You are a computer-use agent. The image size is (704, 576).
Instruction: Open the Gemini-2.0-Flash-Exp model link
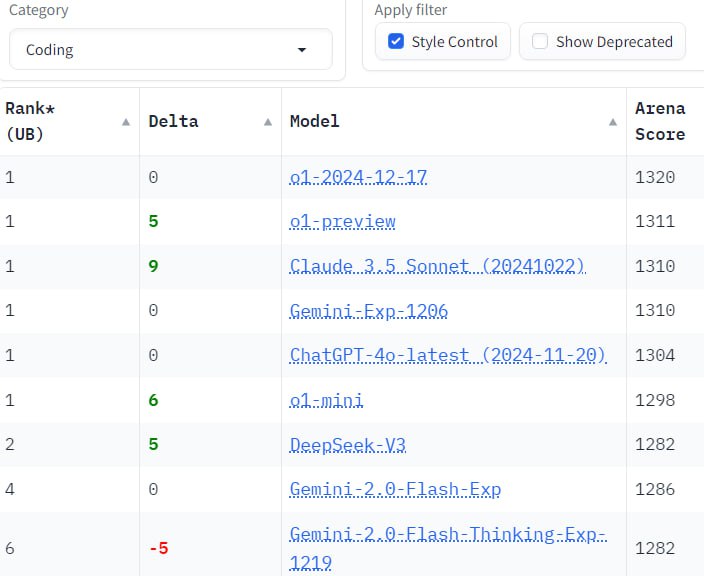395,489
